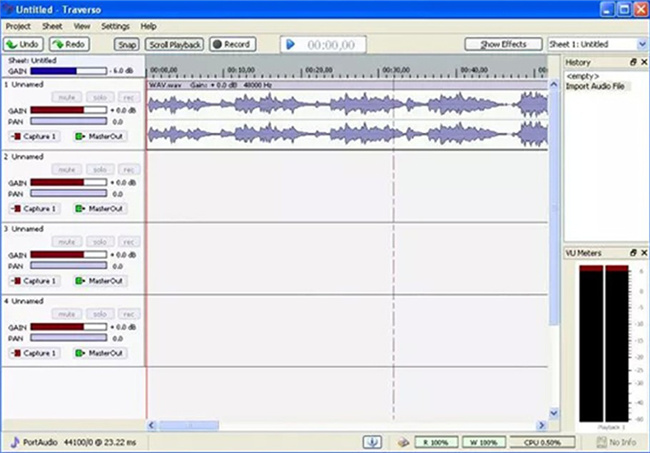Click the MasterOut output on track 2
The image size is (650, 453).
coord(99,209)
